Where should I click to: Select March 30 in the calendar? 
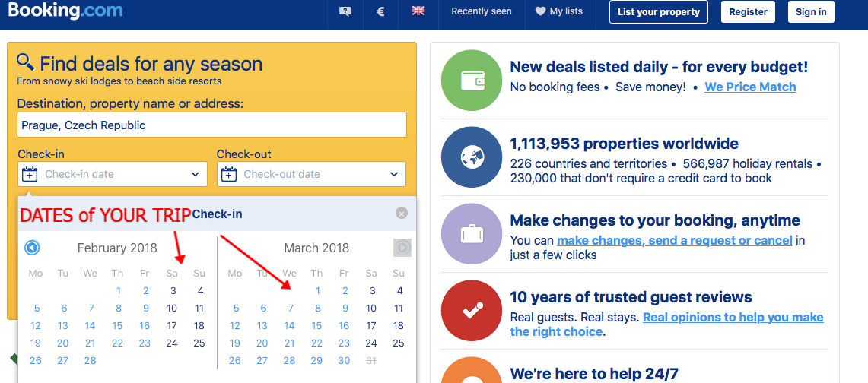(345, 360)
